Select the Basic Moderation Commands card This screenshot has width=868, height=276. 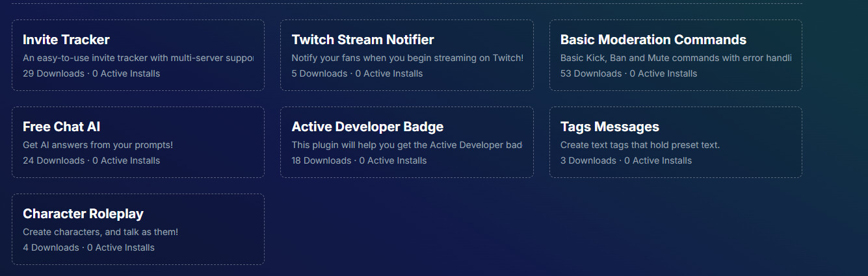[x=676, y=55]
